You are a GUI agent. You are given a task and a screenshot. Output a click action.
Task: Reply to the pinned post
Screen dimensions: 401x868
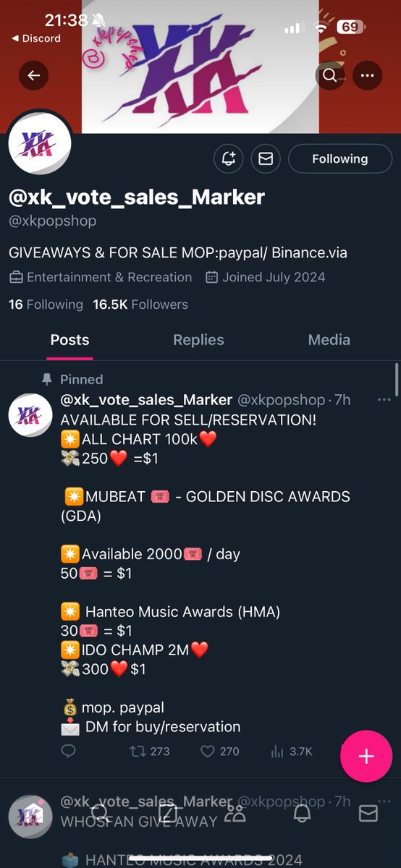coord(68,752)
